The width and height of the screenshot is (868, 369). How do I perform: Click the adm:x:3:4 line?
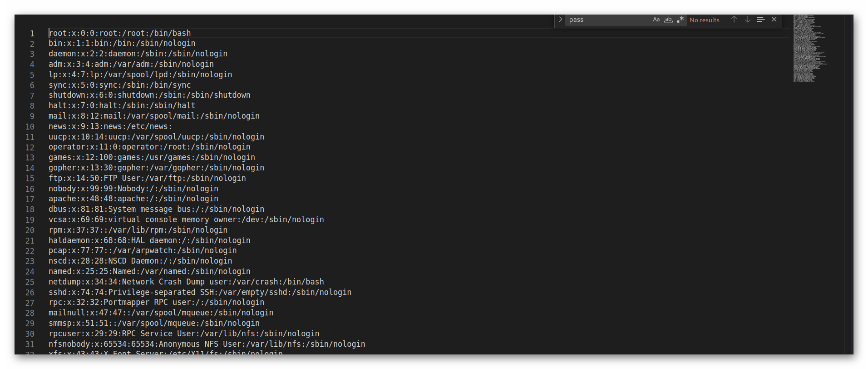click(131, 64)
